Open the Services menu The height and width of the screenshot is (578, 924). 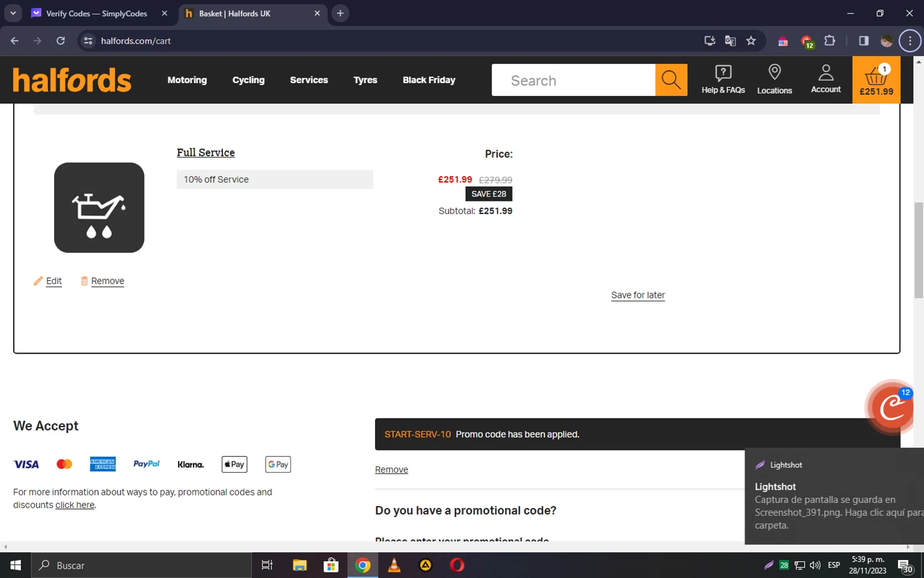pyautogui.click(x=309, y=80)
